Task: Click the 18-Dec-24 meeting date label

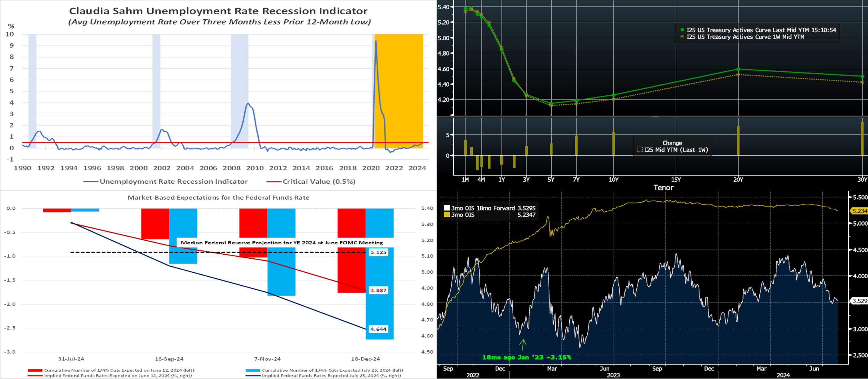Action: [365, 359]
